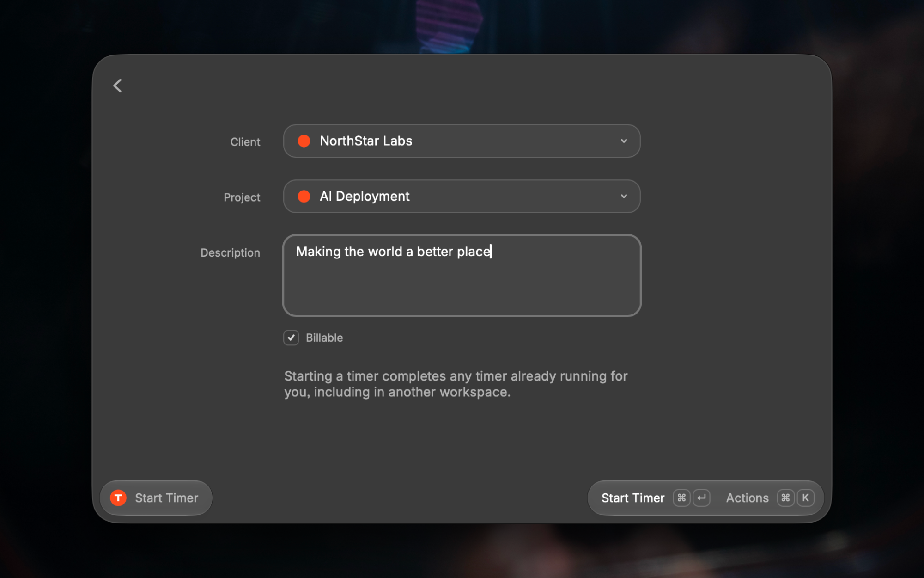Click the orange dot beside NorthStar Labs
924x578 pixels.
pyautogui.click(x=304, y=141)
